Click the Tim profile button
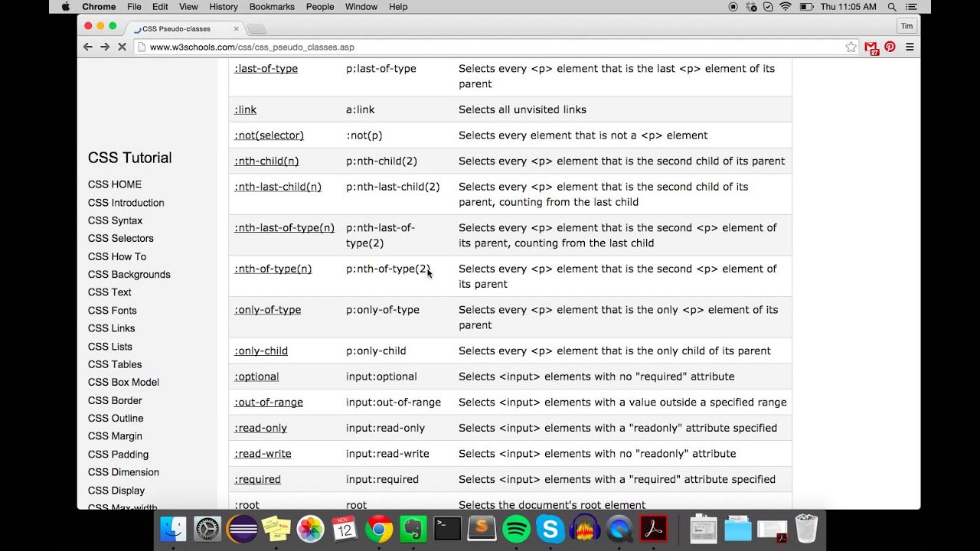 (907, 25)
